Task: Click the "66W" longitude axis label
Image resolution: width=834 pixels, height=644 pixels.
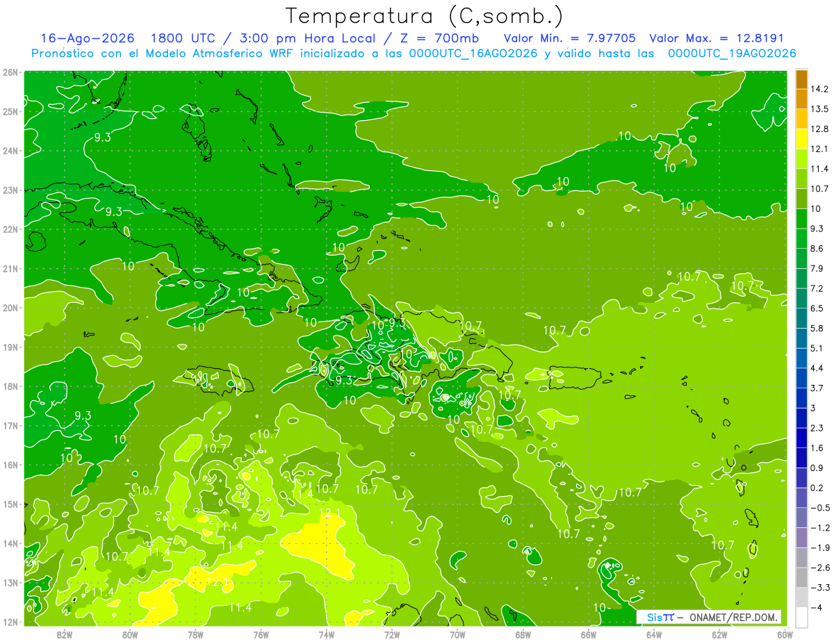Action: click(x=589, y=634)
